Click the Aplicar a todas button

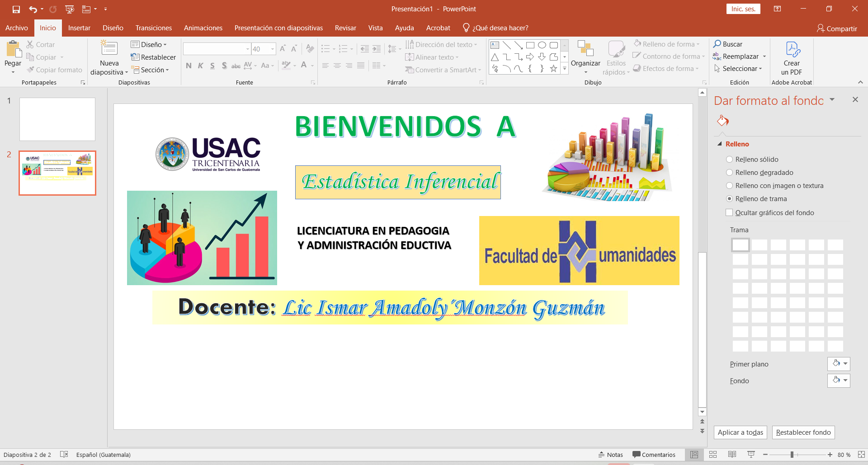click(x=740, y=432)
